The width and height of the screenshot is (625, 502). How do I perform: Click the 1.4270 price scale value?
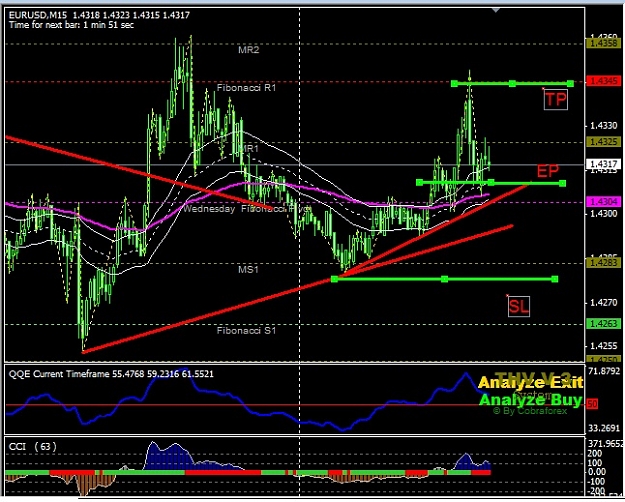click(603, 303)
